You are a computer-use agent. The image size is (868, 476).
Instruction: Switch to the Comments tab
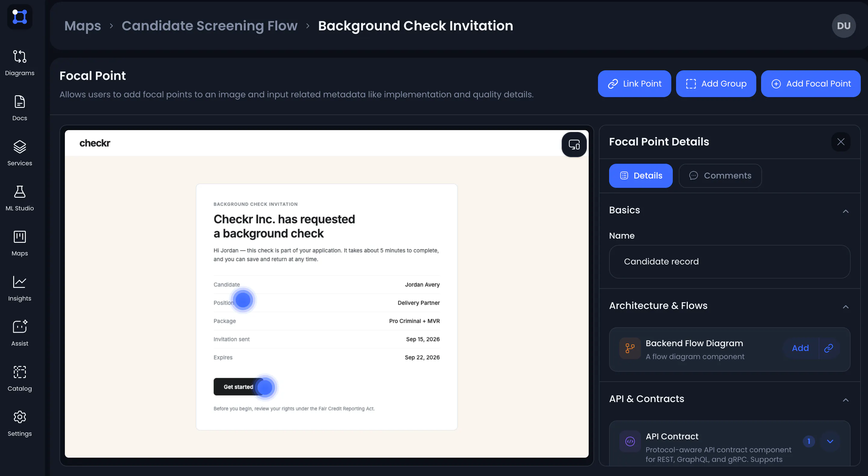click(720, 175)
